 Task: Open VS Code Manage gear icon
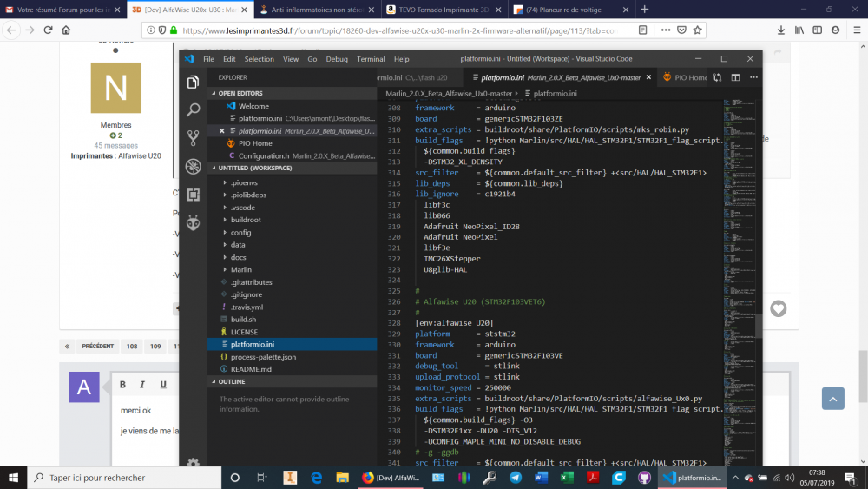click(x=193, y=462)
